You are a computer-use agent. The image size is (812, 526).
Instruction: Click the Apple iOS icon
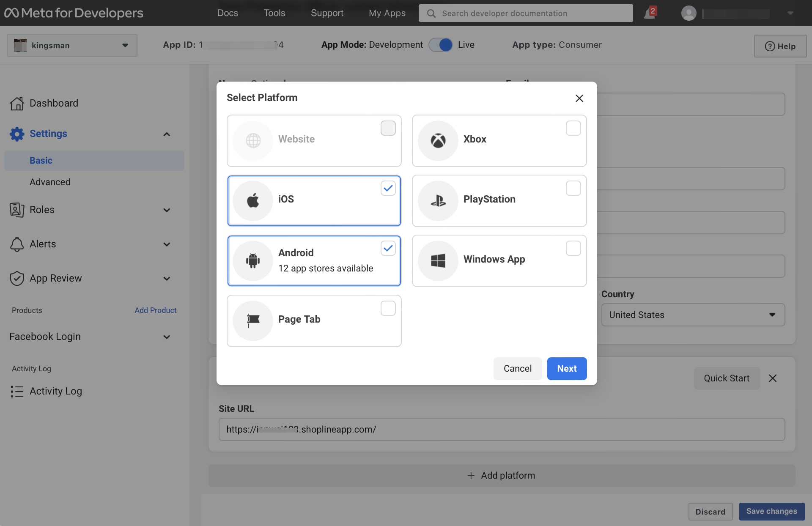click(253, 200)
